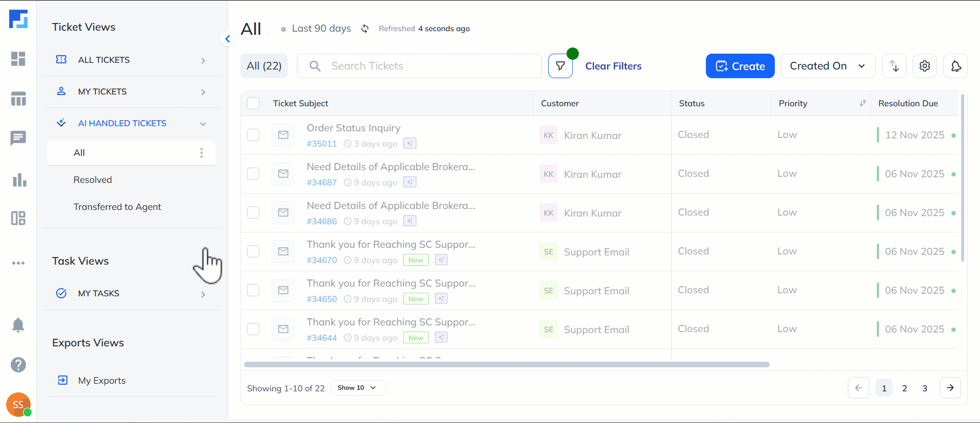Viewport: 980px width, 423px height.
Task: Open the SS user profile avatar
Action: pos(18,405)
